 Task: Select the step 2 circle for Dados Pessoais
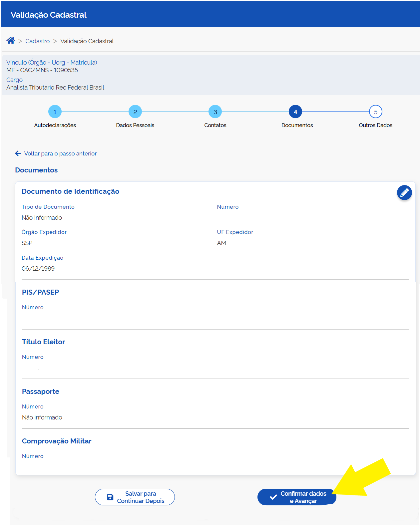point(135,112)
